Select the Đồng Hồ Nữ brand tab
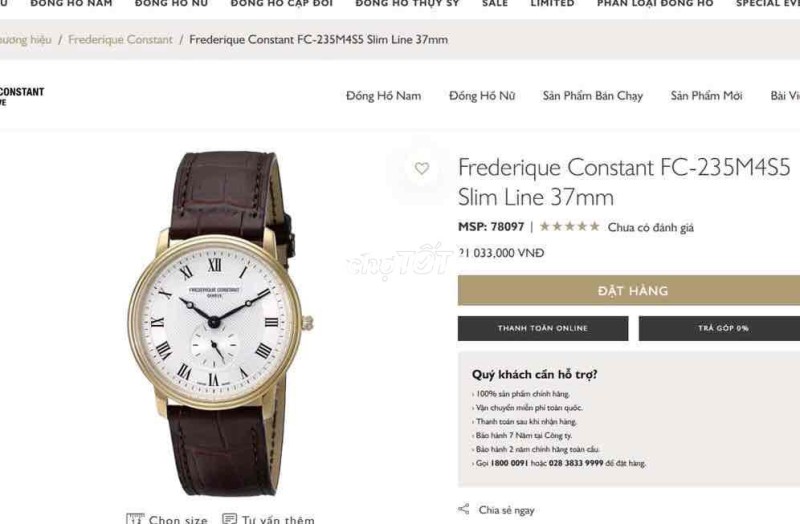800x524 pixels. point(482,95)
